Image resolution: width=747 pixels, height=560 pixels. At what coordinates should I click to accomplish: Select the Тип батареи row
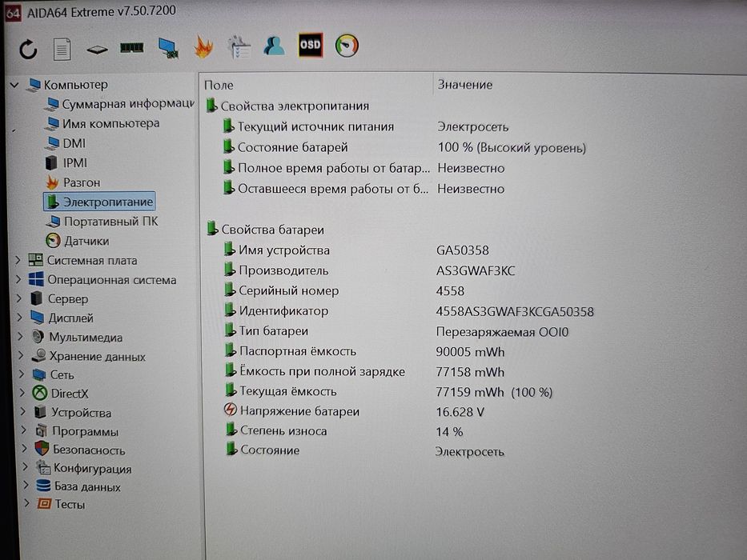tap(396, 331)
